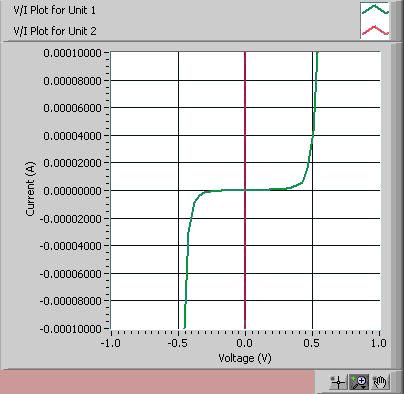Image resolution: width=404 pixels, height=394 pixels.
Task: Click the 0.00000000 current axis label
Action: tap(72, 191)
